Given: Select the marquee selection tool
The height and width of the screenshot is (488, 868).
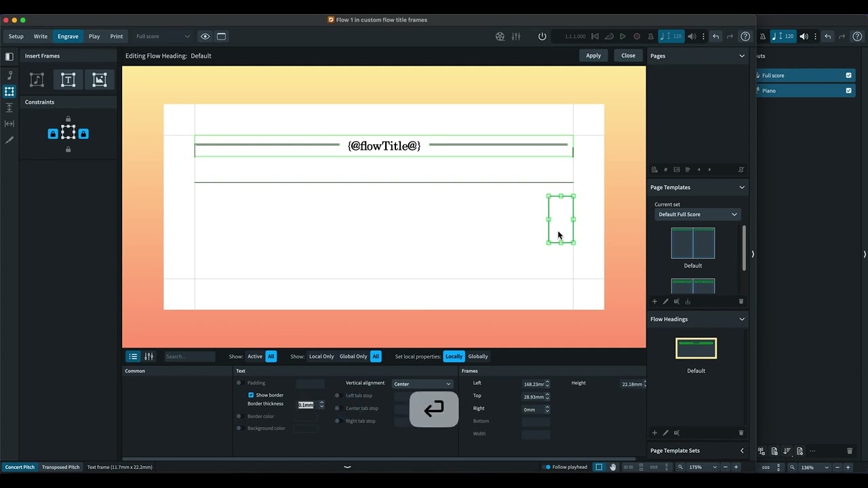Looking at the screenshot, I should click(599, 467).
